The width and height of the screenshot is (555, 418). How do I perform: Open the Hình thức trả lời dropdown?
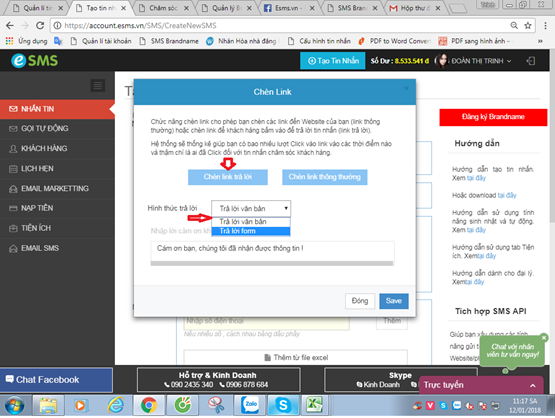(251, 208)
